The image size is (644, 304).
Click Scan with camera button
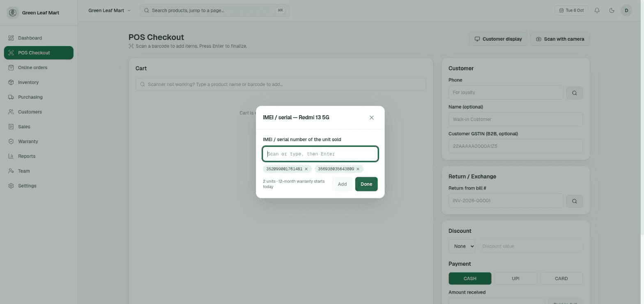(x=560, y=39)
